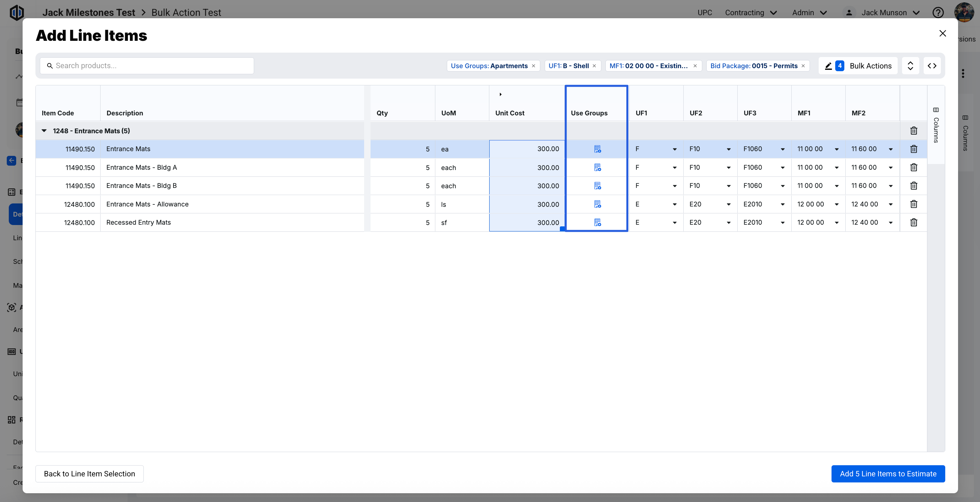Delete the Entrance Mats - Bldg A row
Viewport: 980px width, 502px height.
pos(914,167)
